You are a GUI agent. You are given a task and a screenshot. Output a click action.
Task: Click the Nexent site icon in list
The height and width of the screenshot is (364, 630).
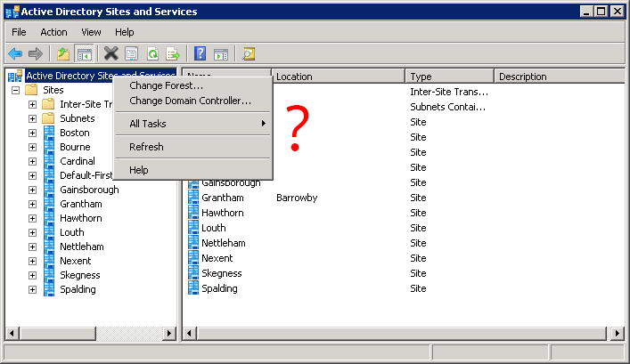pos(193,258)
